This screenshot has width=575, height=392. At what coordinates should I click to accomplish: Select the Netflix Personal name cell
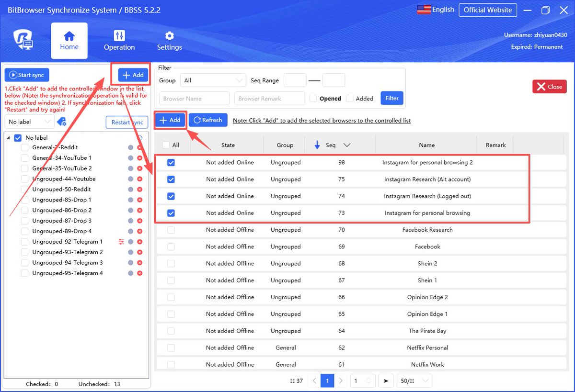(x=426, y=347)
